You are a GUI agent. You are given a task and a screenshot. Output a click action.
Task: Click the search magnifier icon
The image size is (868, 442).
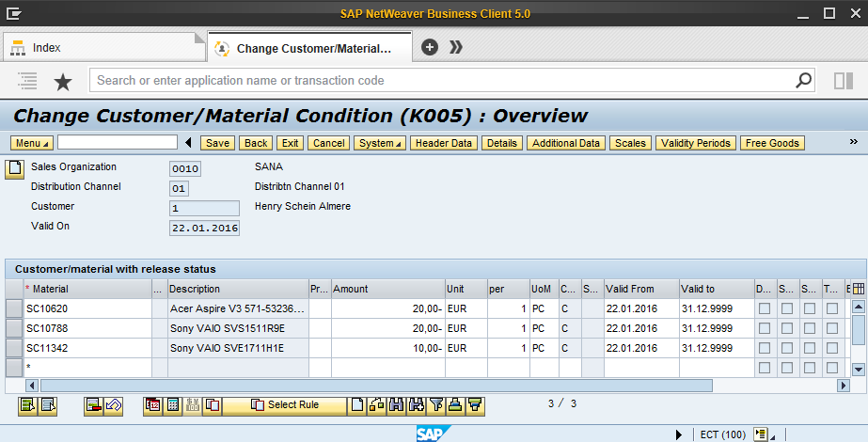tap(803, 80)
